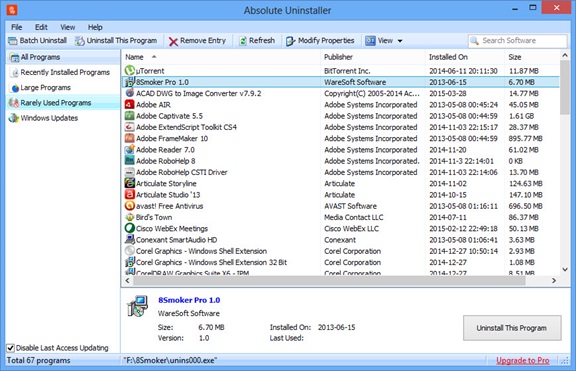Open the Edit menu
Viewport: 576px width, 371px height.
tap(41, 27)
